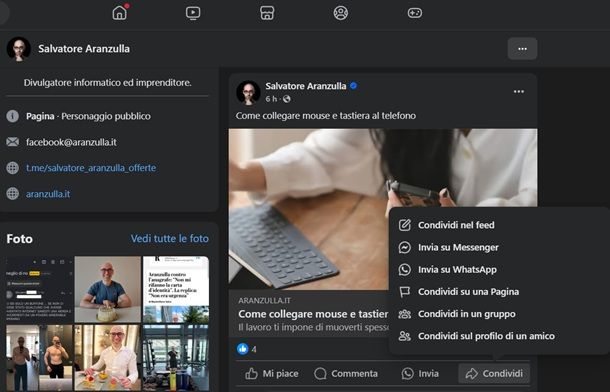Click the Condividi share button
This screenshot has width=610, height=392.
[494, 374]
